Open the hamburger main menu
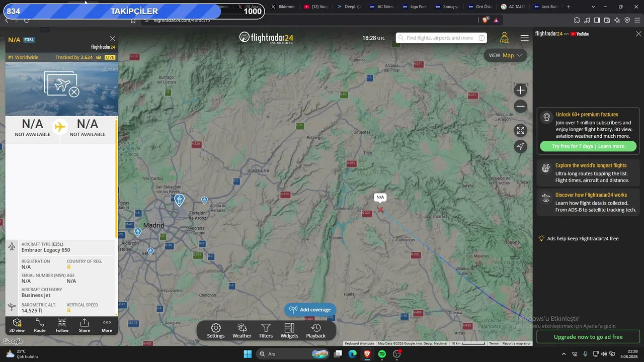 click(x=525, y=38)
